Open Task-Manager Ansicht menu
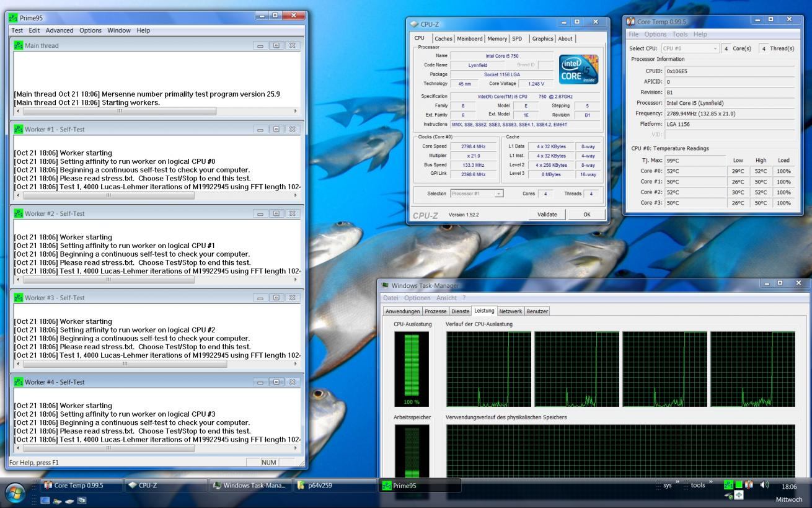The image size is (812, 508). (446, 298)
